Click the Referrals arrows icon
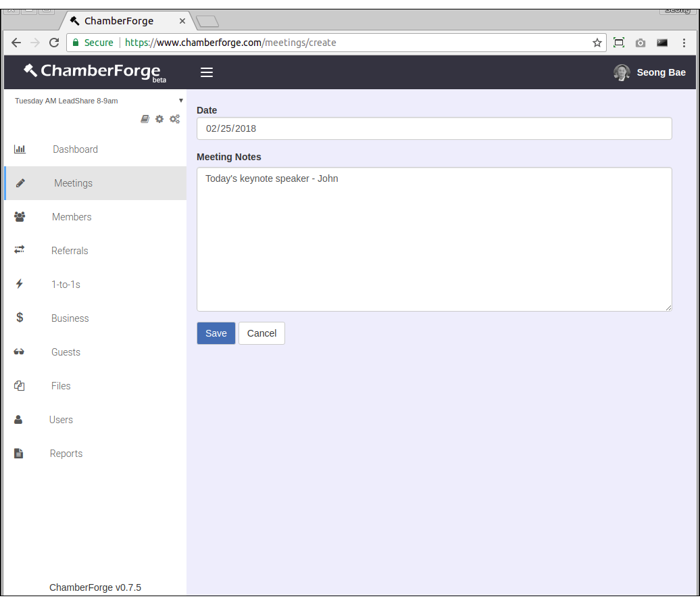The height and width of the screenshot is (605, 700). pyautogui.click(x=20, y=250)
